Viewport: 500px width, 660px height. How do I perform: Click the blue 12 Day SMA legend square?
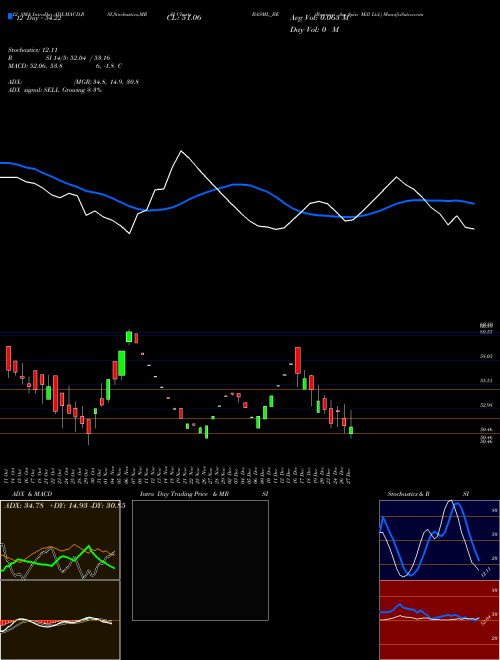[10, 16]
